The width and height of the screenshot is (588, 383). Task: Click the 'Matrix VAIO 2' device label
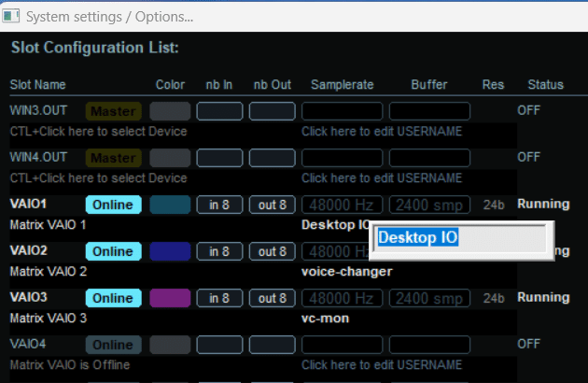[49, 272]
